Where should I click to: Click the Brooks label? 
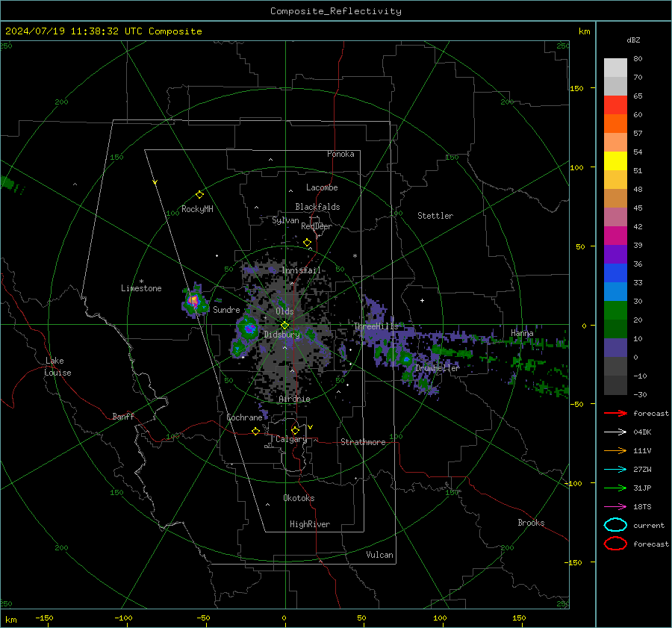pos(531,523)
